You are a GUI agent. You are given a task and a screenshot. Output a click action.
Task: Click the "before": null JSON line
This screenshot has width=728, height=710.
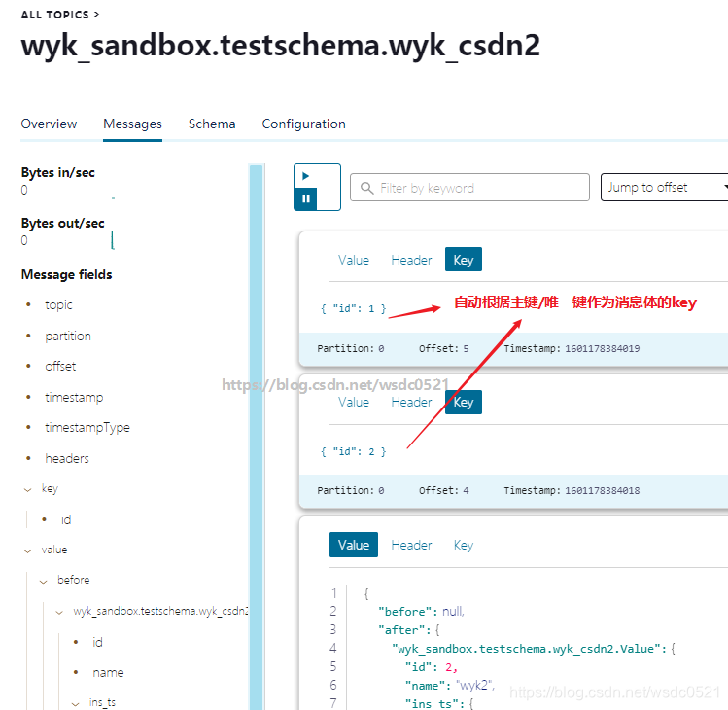[421, 612]
